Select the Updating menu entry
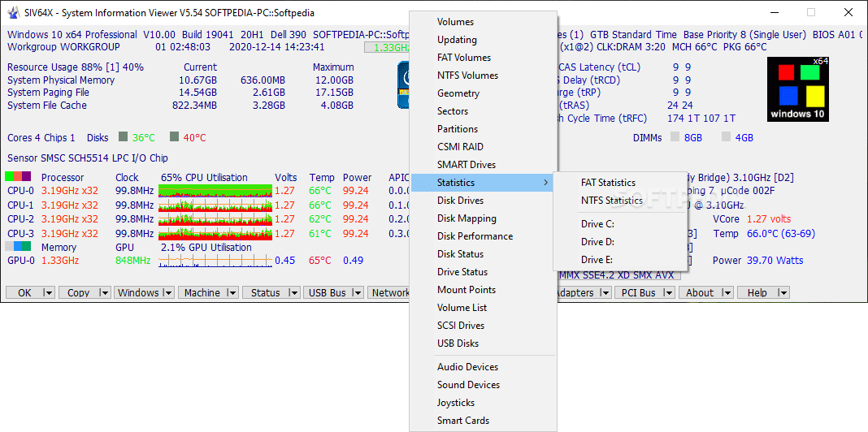Viewport: 868px width, 432px height. 482,40
